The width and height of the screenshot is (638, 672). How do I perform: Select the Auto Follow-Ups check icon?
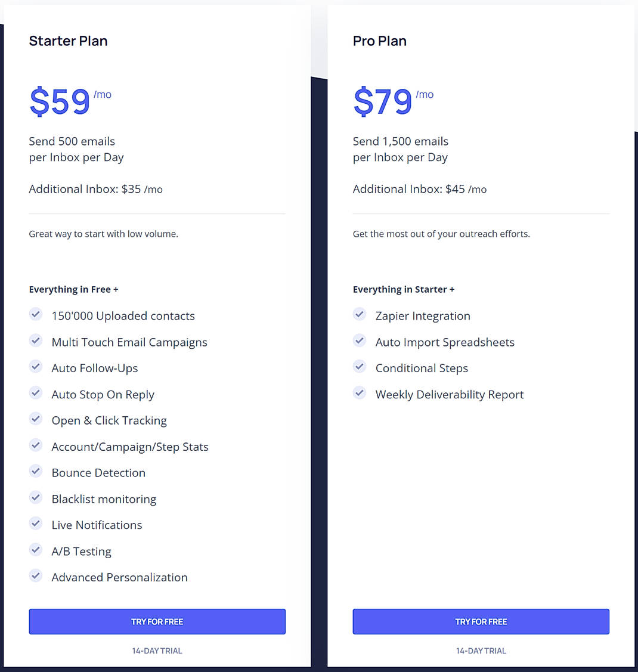36,367
